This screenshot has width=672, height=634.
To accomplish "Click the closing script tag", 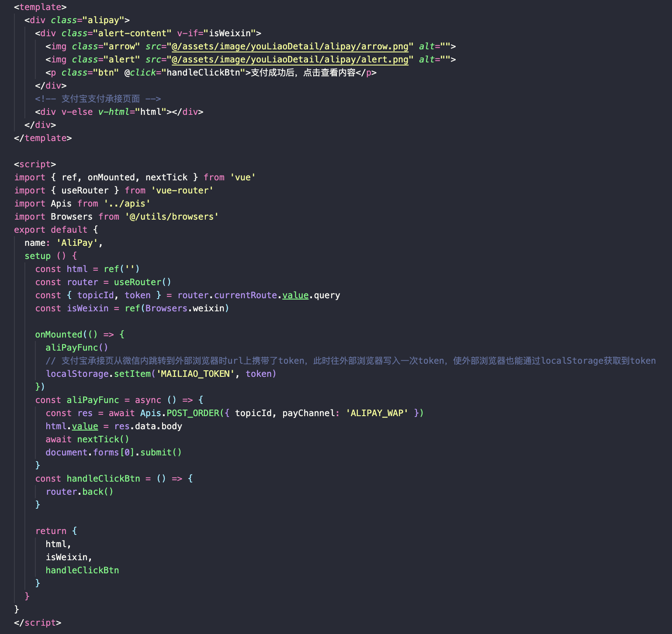I will point(38,623).
